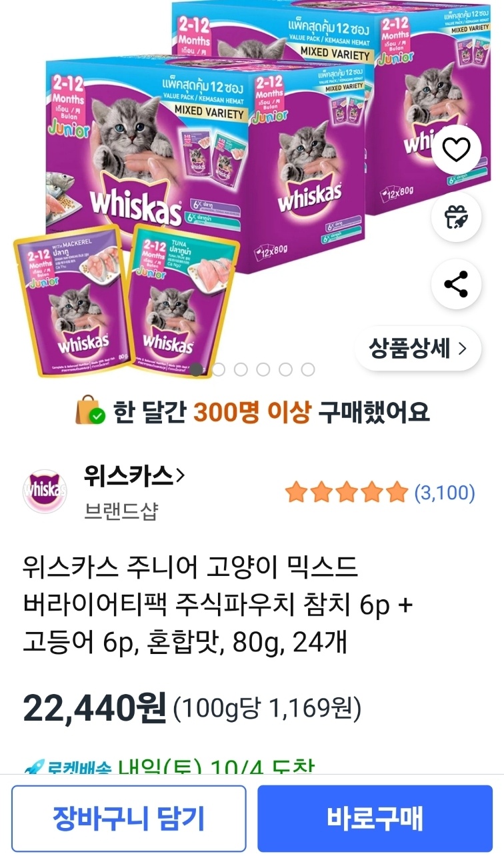Select the second image pagination dot
The image size is (504, 856).
pos(219,369)
